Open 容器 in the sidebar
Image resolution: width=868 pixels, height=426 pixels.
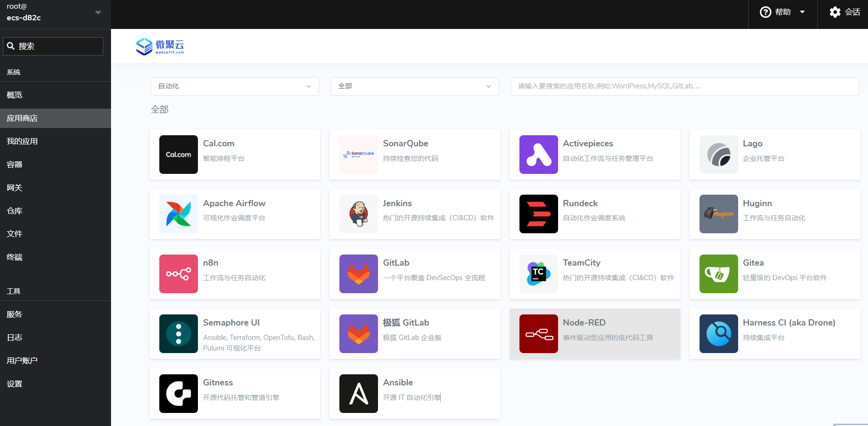[14, 165]
